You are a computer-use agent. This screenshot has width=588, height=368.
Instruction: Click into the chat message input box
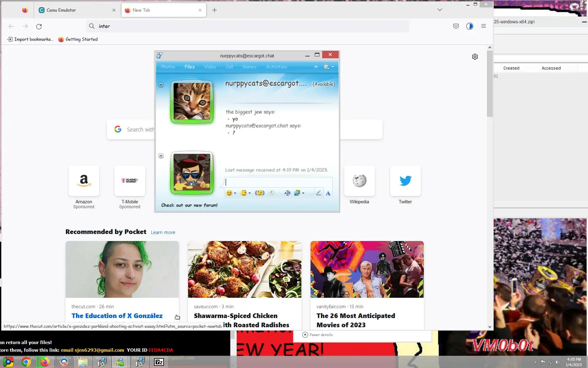coord(278,182)
